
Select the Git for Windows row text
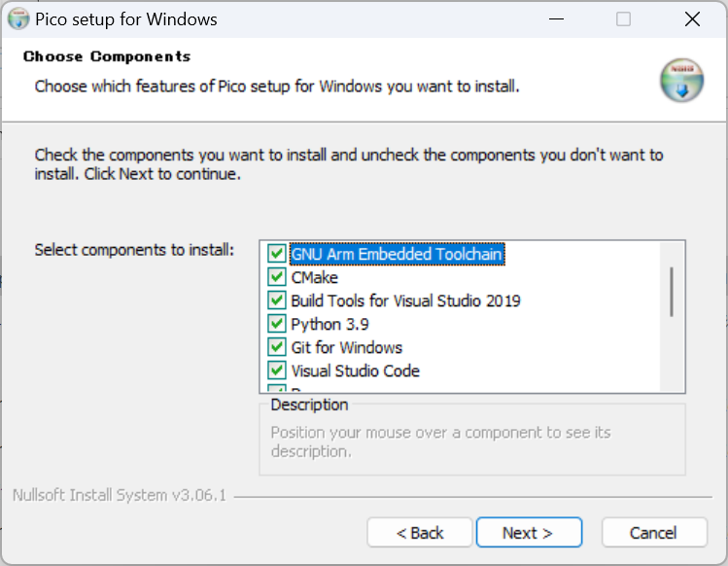pos(346,347)
